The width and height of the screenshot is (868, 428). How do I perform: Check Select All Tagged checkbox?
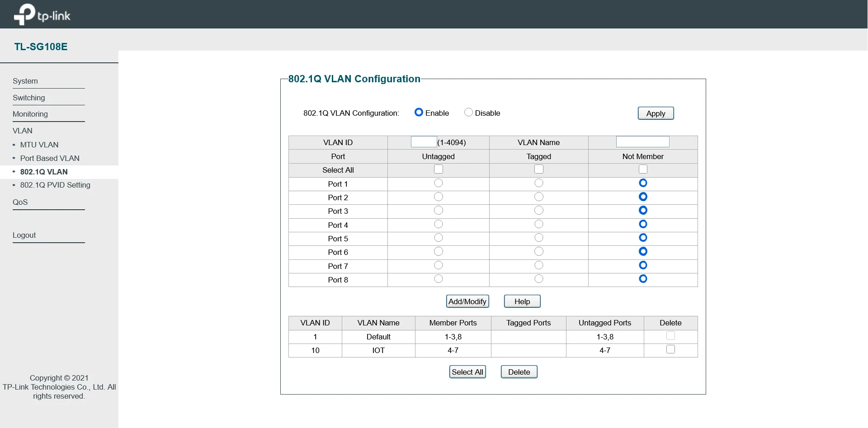click(x=539, y=169)
